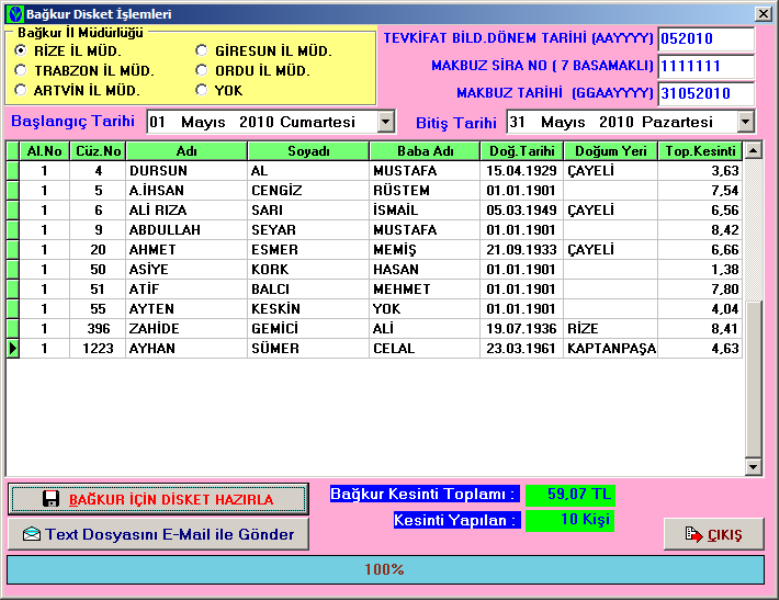Click the Top.Kesinti column header
This screenshot has height=600, width=779.
coord(700,151)
